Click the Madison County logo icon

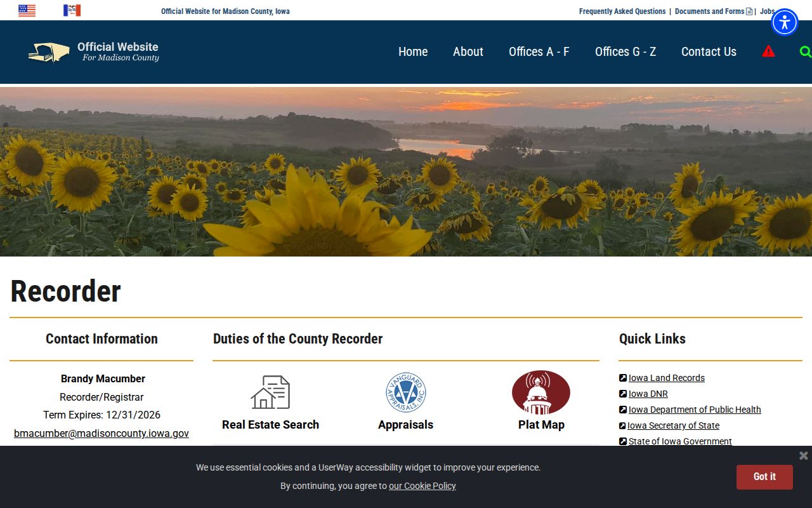[49, 53]
